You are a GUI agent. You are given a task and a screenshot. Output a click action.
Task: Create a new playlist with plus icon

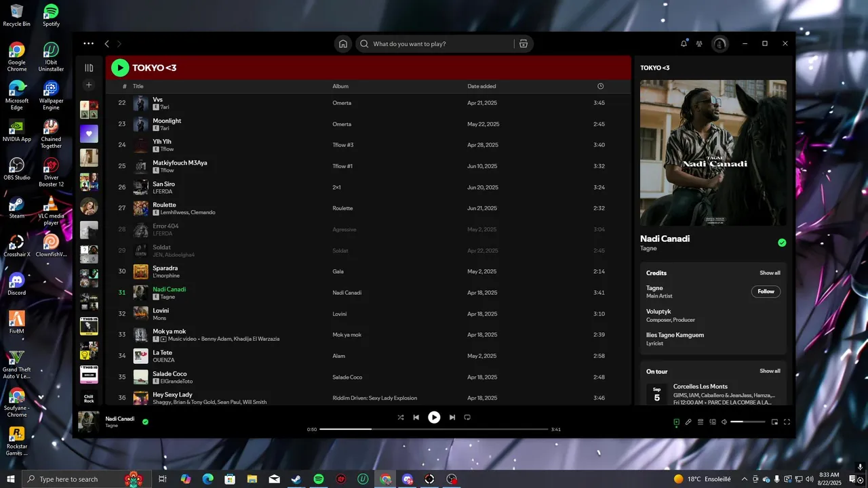[89, 85]
